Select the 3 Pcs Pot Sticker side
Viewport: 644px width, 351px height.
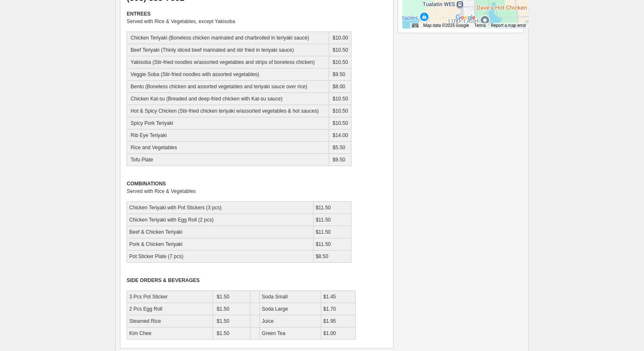pos(148,297)
